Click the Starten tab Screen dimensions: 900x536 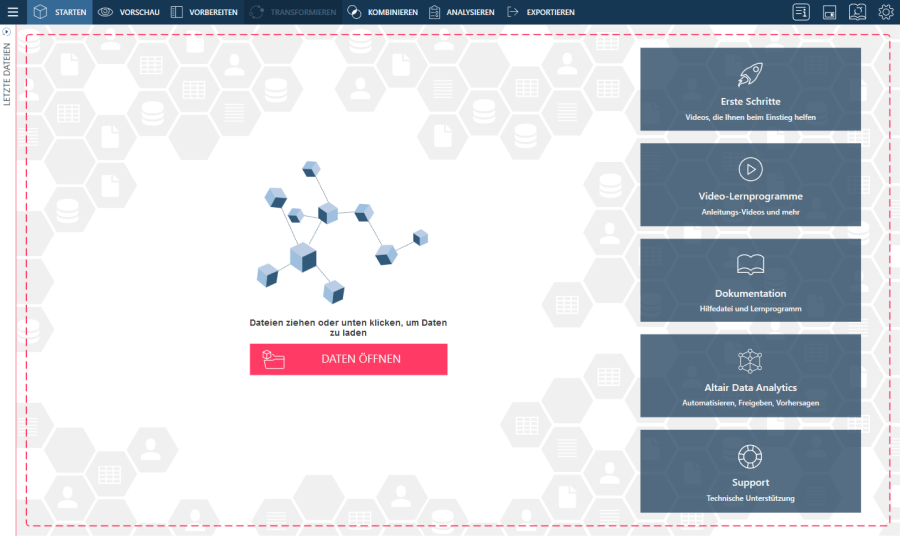pyautogui.click(x=59, y=12)
